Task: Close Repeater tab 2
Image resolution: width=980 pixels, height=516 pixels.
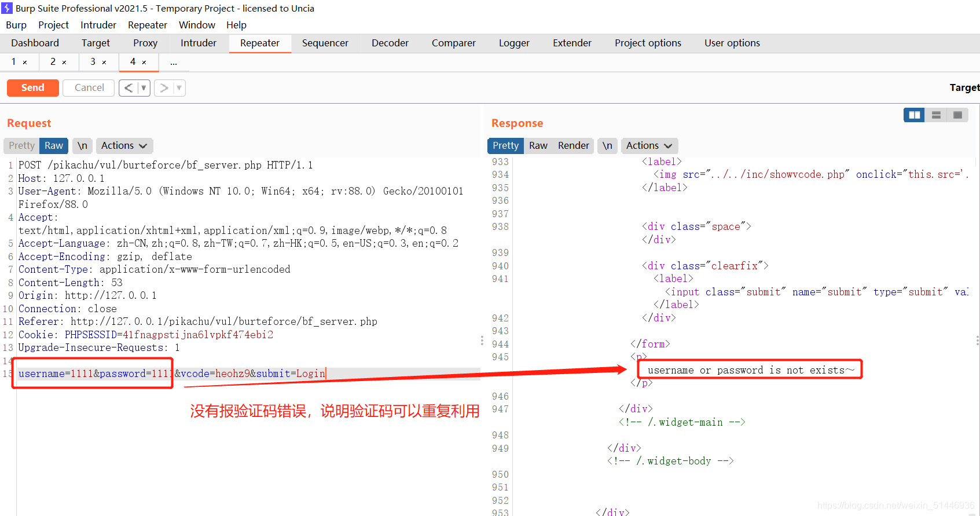Action: pos(64,62)
